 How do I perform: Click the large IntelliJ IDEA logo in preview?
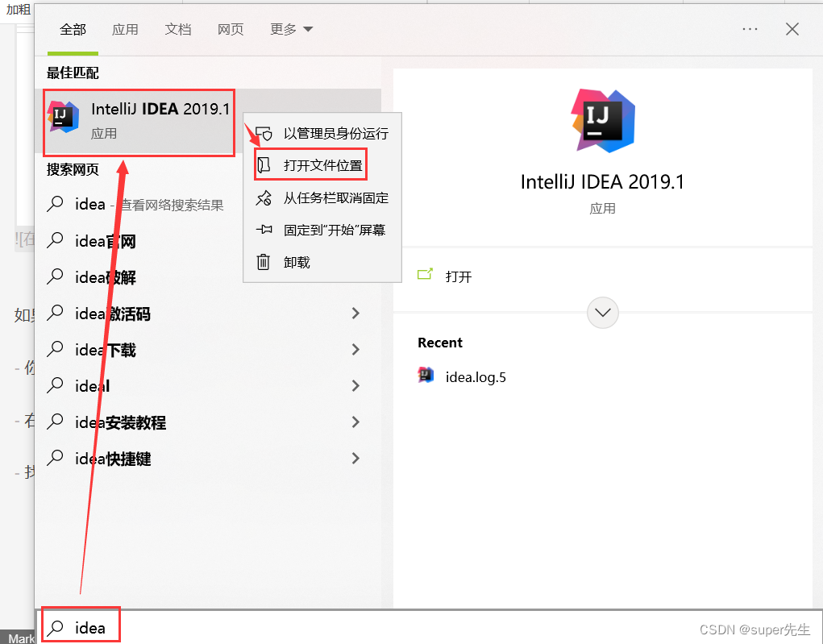[x=603, y=121]
